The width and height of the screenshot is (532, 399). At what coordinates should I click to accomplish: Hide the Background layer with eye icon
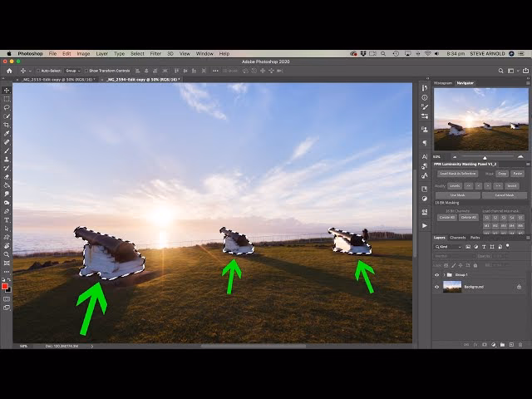pos(437,287)
